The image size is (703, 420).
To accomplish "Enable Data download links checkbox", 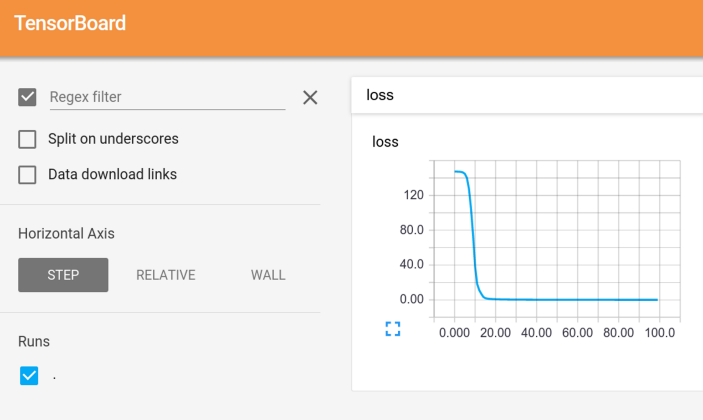I will click(27, 174).
